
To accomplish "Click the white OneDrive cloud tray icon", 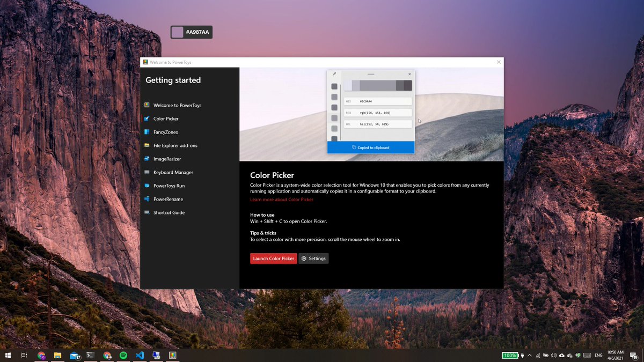I will coord(562,356).
